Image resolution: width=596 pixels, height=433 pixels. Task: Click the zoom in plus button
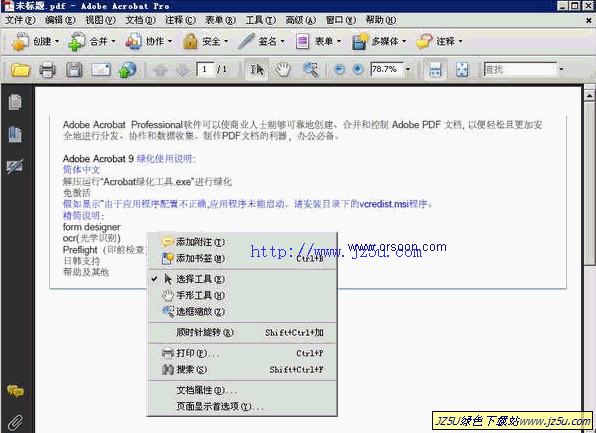[358, 70]
